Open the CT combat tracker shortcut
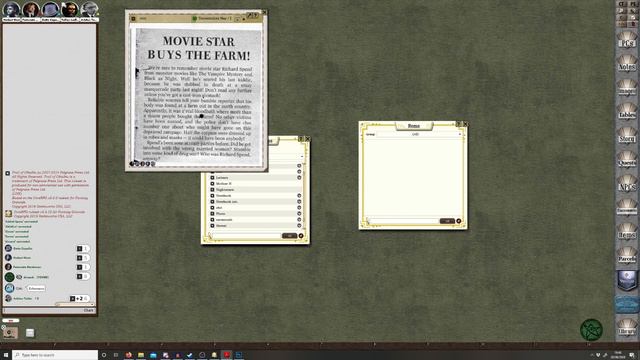Image resolution: width=640 pixels, height=360 pixels. (622, 3)
